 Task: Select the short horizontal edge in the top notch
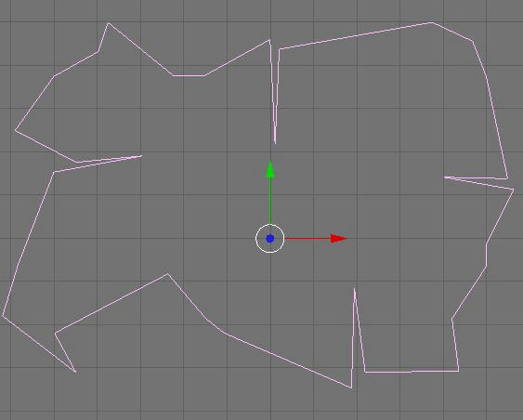pyautogui.click(x=189, y=75)
